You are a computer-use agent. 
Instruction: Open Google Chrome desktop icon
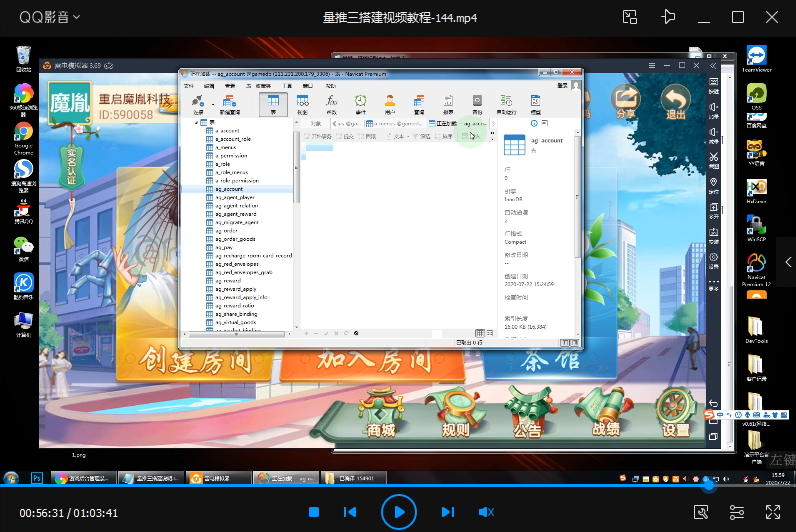point(23,138)
